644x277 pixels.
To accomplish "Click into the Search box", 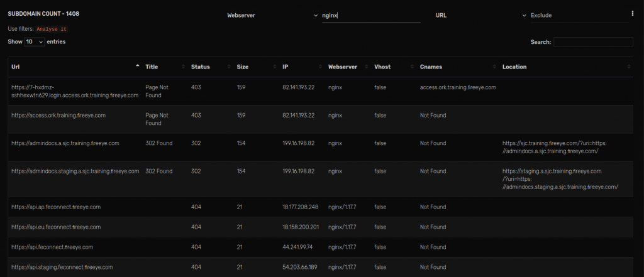I will pyautogui.click(x=593, y=42).
